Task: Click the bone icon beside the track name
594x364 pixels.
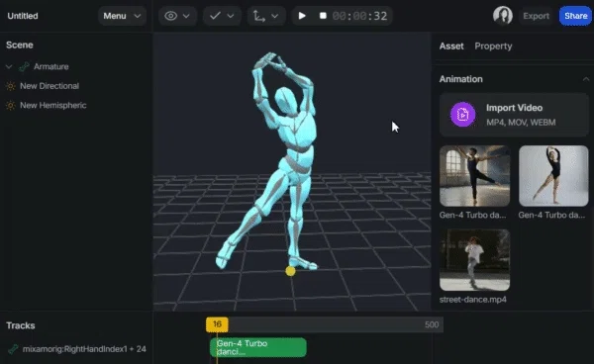Action: pos(13,349)
